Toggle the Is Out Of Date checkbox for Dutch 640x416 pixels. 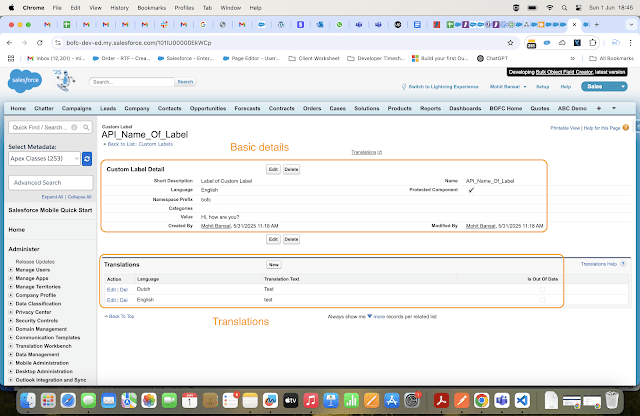pyautogui.click(x=543, y=288)
